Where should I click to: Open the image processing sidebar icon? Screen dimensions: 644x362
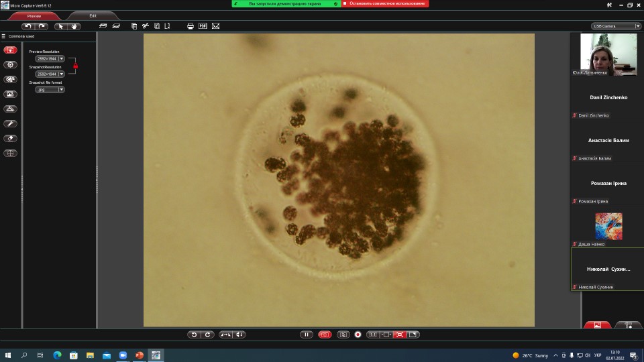point(10,94)
